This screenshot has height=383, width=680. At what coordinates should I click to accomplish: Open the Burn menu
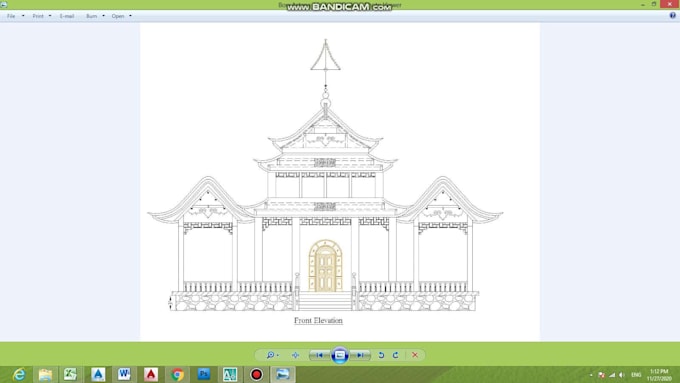(x=91, y=16)
